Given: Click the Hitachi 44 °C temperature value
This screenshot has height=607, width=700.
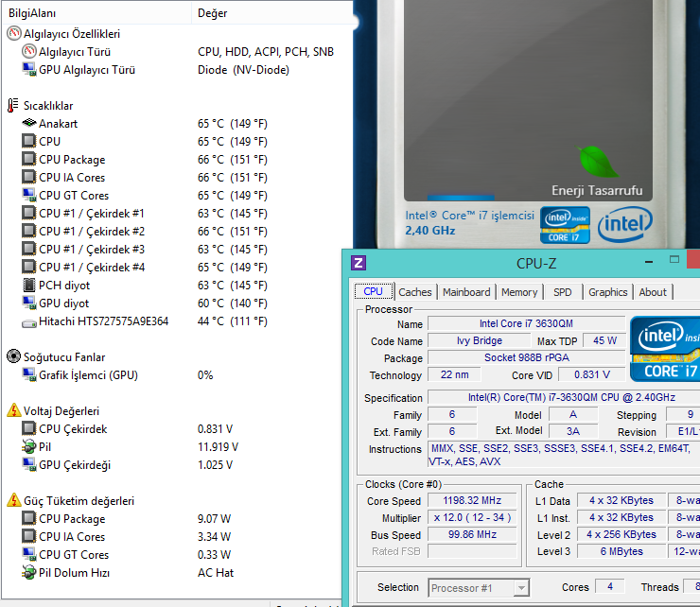Looking at the screenshot, I should point(233,321).
